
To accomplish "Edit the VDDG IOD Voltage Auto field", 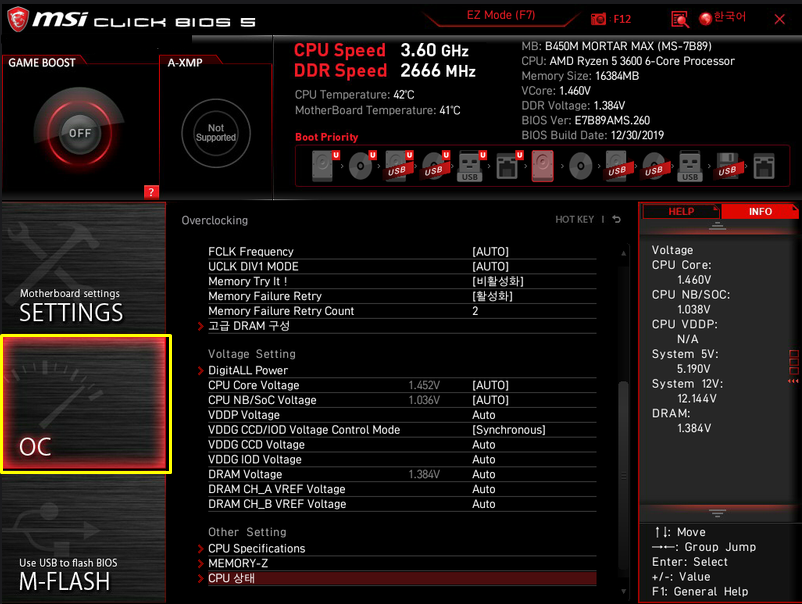I will coord(483,459).
